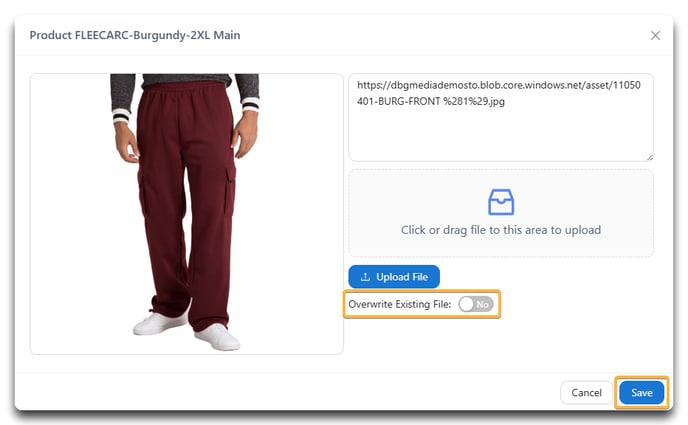Click the white sneakers in the preview
This screenshot has height=425, width=688.
coord(186,331)
